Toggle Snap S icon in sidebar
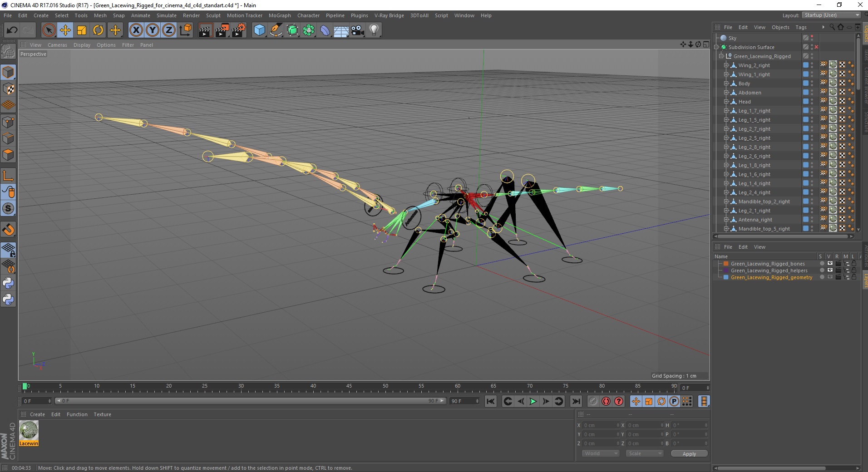 pyautogui.click(x=8, y=208)
